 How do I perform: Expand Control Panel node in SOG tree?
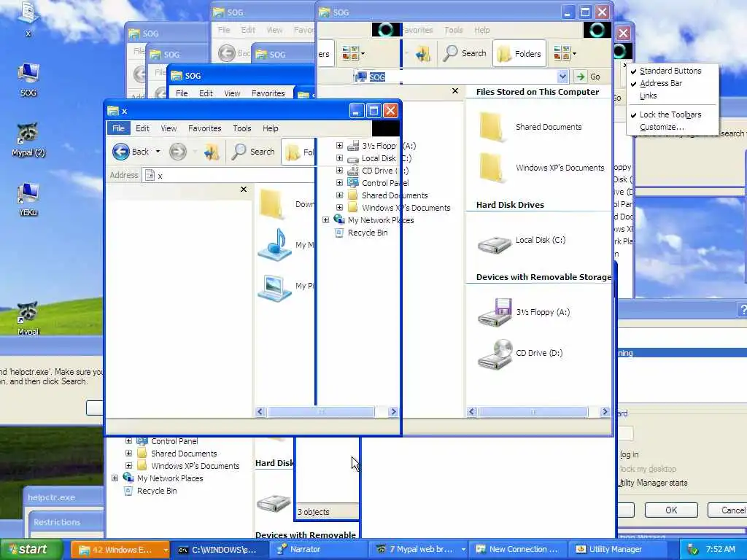click(x=339, y=183)
